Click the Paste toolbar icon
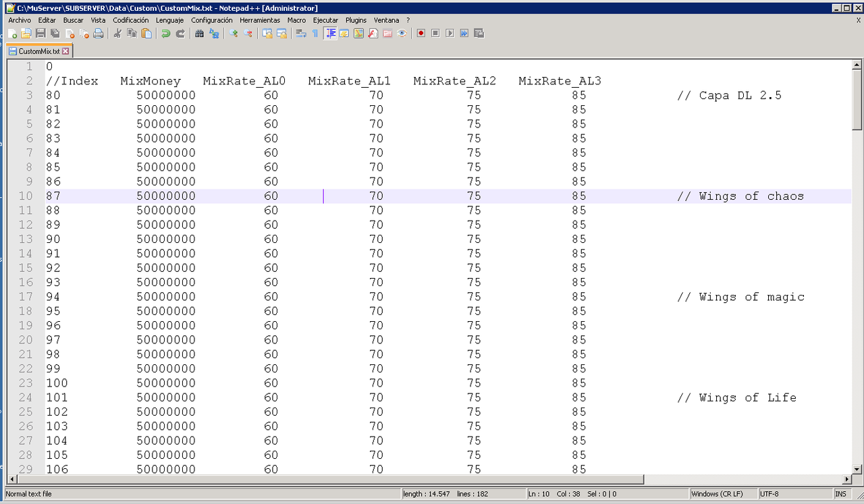 tap(146, 33)
